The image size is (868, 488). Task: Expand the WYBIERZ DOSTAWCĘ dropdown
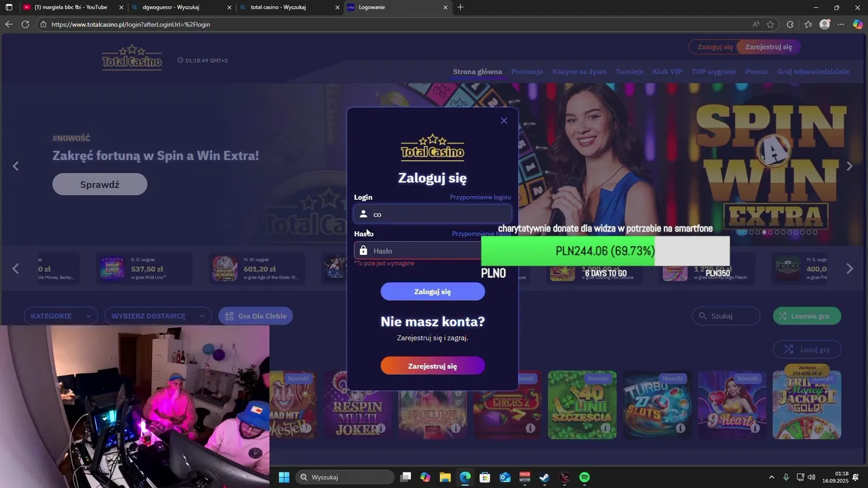158,316
